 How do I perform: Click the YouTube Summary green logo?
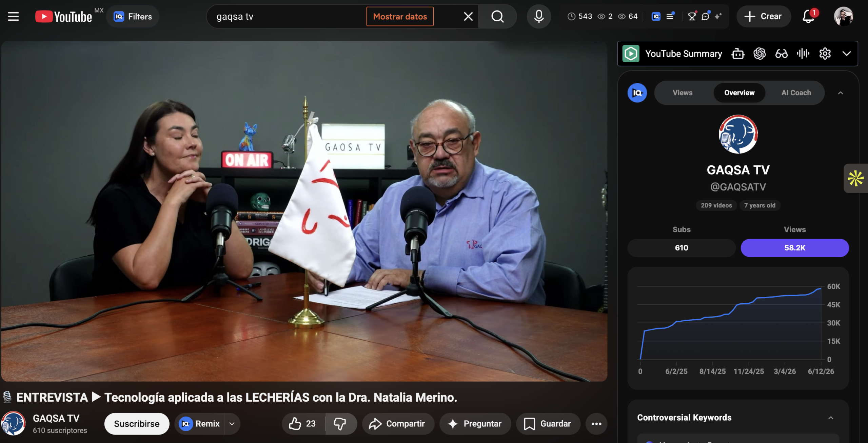[631, 54]
